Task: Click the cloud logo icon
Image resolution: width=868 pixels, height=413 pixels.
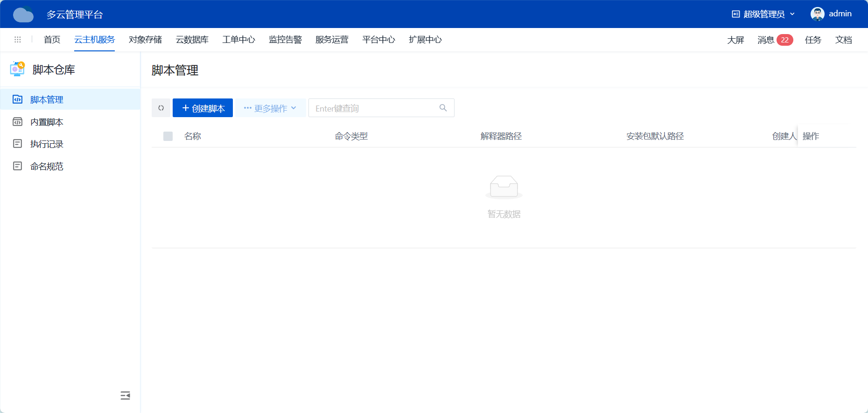Action: pyautogui.click(x=23, y=14)
